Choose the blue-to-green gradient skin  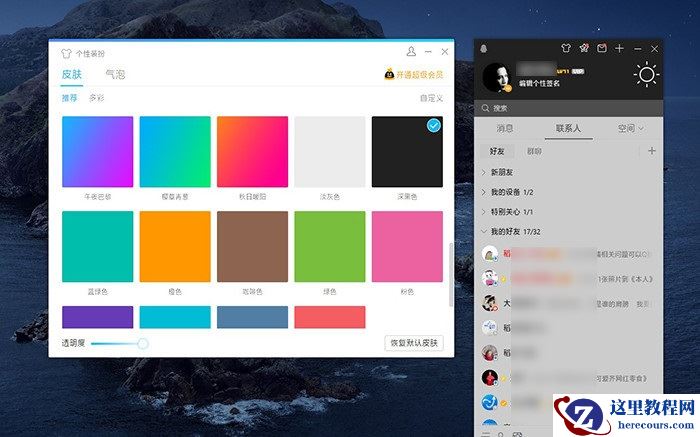pos(175,152)
